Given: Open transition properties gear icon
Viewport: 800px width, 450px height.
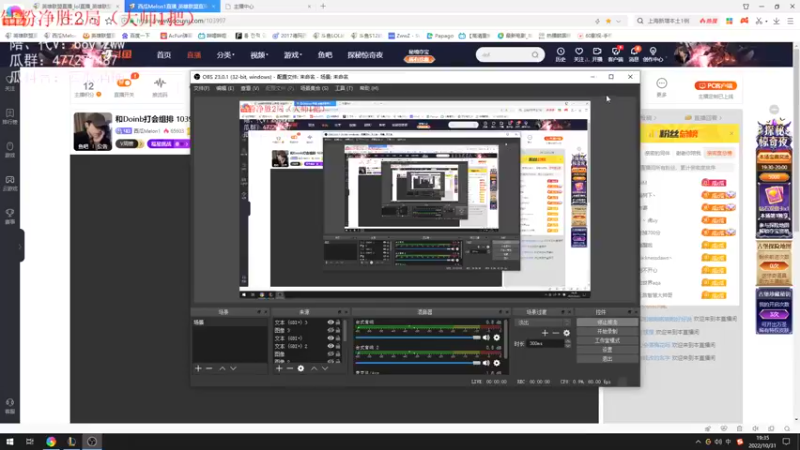Looking at the screenshot, I should (x=566, y=333).
